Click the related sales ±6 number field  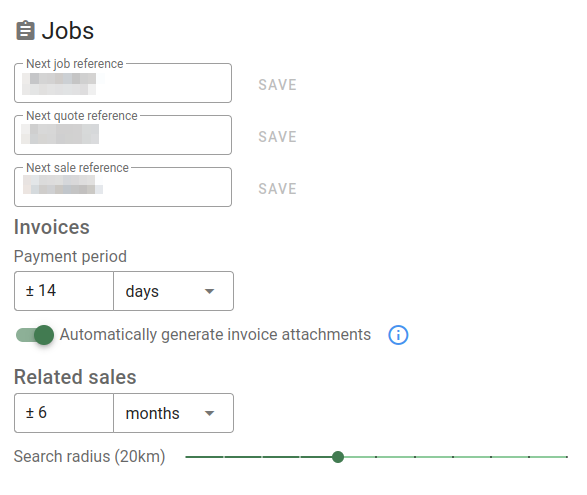pos(64,413)
